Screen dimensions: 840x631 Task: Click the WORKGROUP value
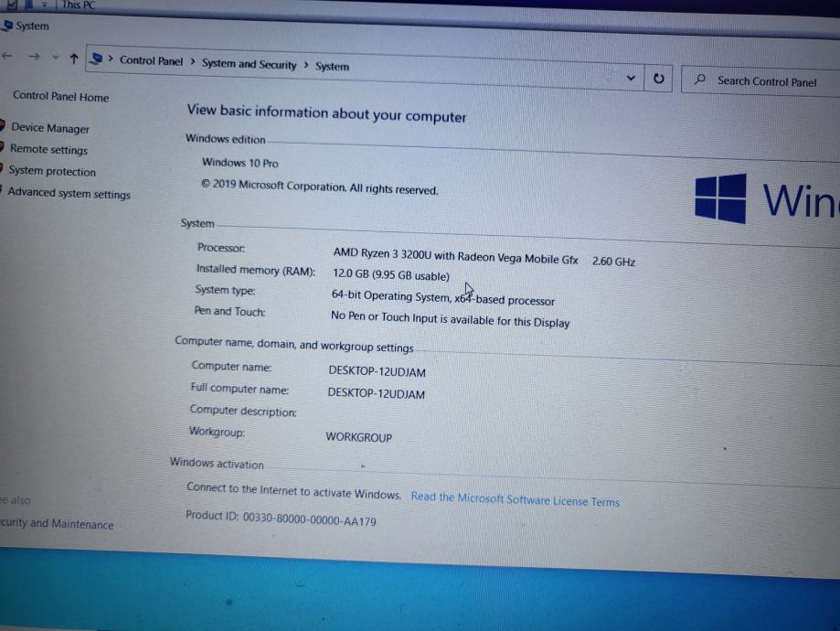pos(359,437)
